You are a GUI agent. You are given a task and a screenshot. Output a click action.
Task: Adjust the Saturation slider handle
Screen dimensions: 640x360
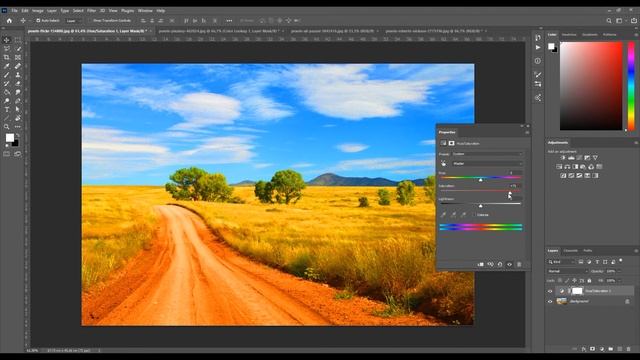(x=510, y=193)
